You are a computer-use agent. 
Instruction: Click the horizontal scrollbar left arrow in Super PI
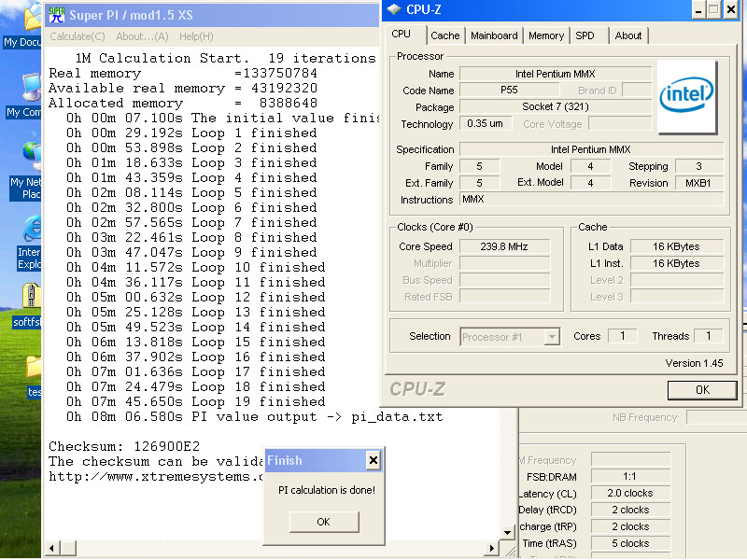coord(52,549)
